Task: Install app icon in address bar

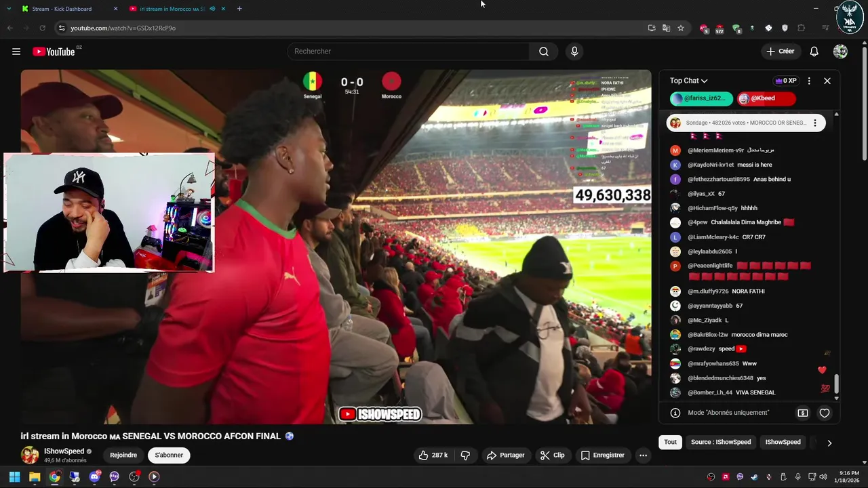Action: [652, 28]
